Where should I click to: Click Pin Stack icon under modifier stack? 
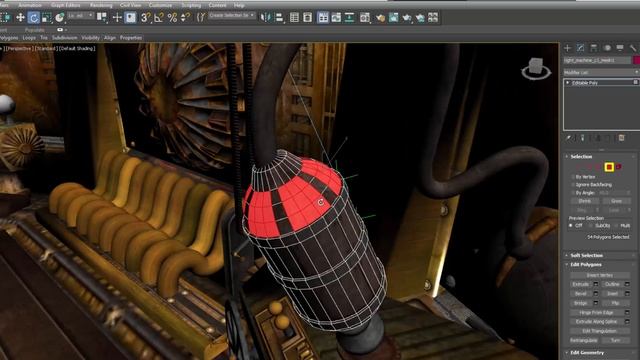(x=569, y=138)
